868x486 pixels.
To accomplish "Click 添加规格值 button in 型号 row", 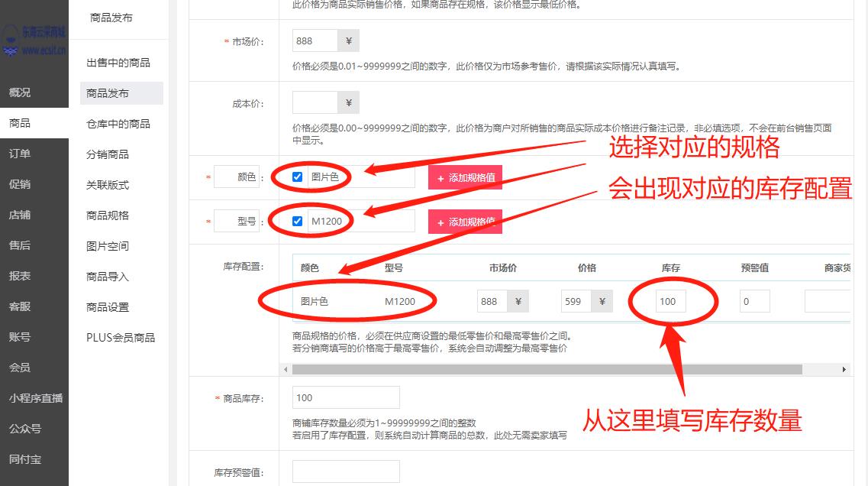I will (x=465, y=222).
